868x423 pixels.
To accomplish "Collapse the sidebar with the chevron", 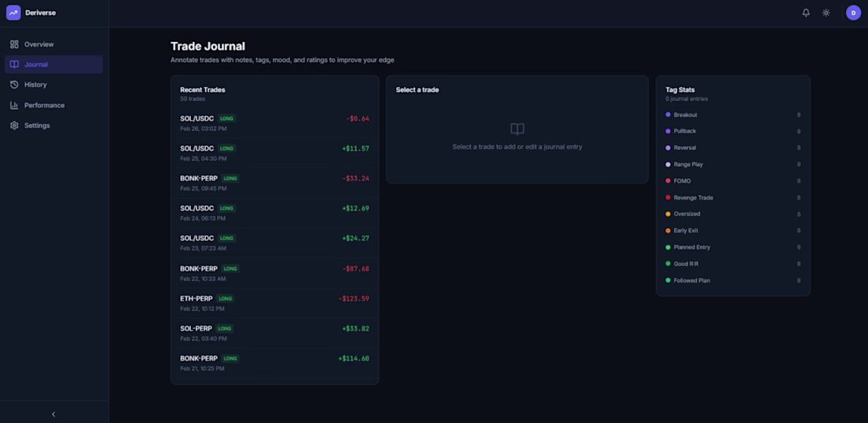I will (x=54, y=414).
